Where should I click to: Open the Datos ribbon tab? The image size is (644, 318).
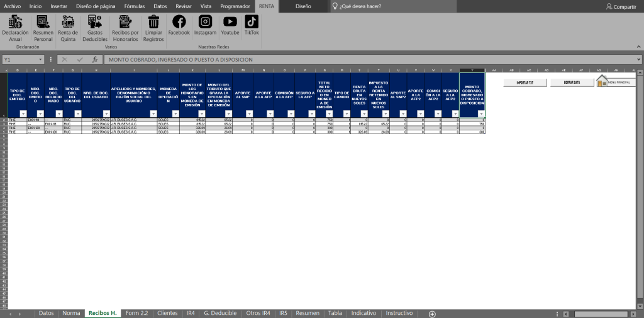160,6
